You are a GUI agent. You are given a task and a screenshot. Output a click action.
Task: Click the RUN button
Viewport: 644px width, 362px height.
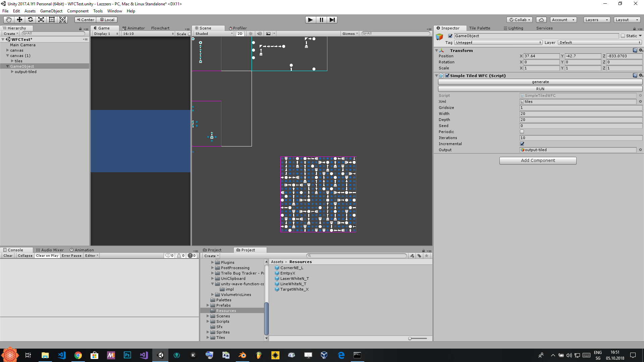click(x=540, y=89)
